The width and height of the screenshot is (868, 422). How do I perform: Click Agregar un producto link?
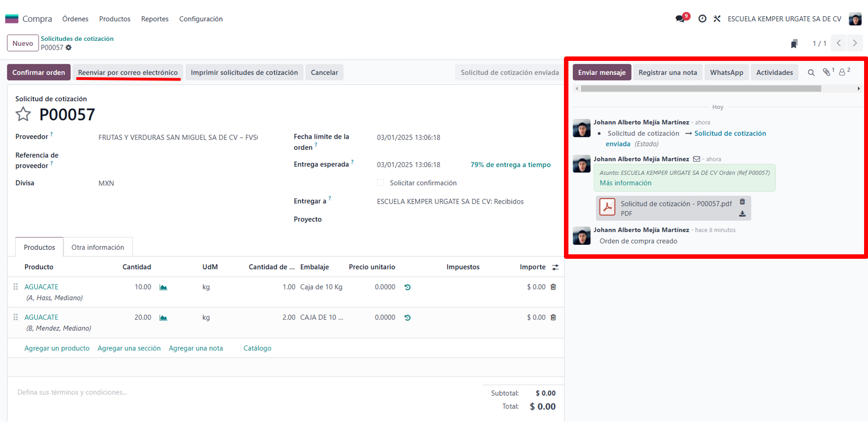point(57,348)
